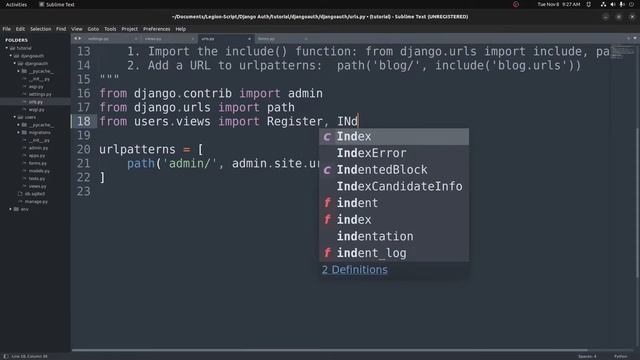Open the Help menu
The image size is (640, 360).
(180, 29)
